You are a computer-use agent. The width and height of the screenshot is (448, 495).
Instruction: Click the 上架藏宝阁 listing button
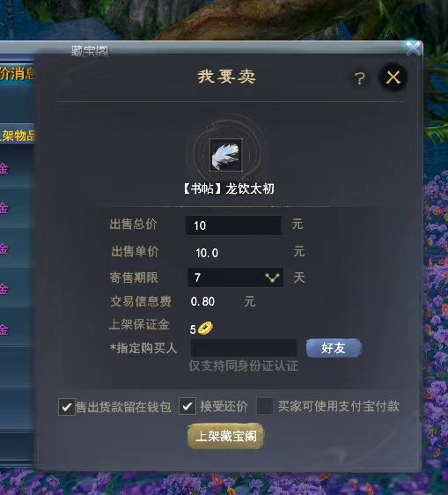[225, 436]
